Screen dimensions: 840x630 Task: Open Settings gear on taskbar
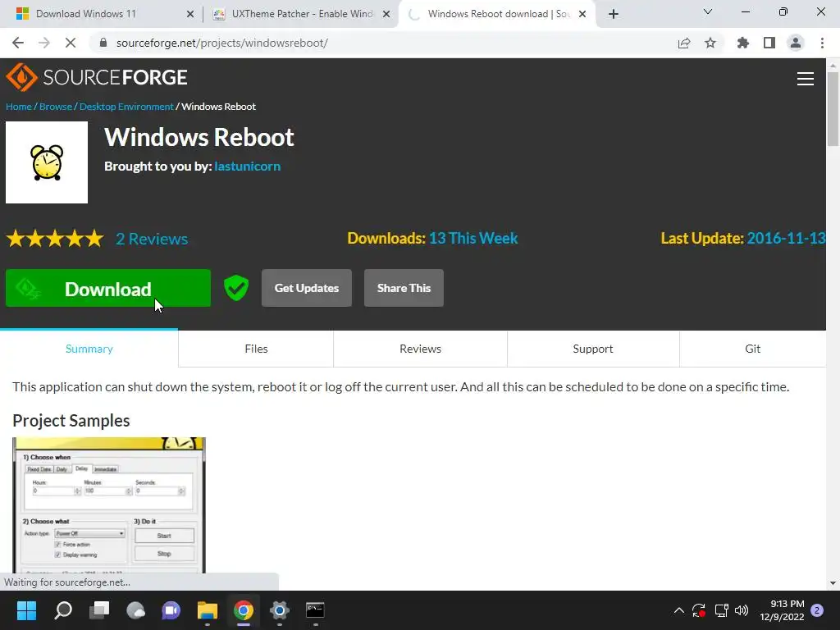tap(279, 610)
